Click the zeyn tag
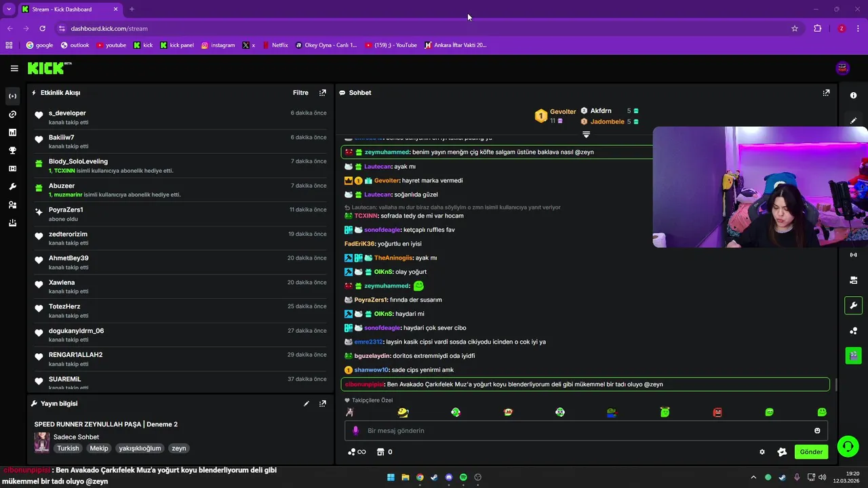The height and width of the screenshot is (488, 868). pos(178,448)
